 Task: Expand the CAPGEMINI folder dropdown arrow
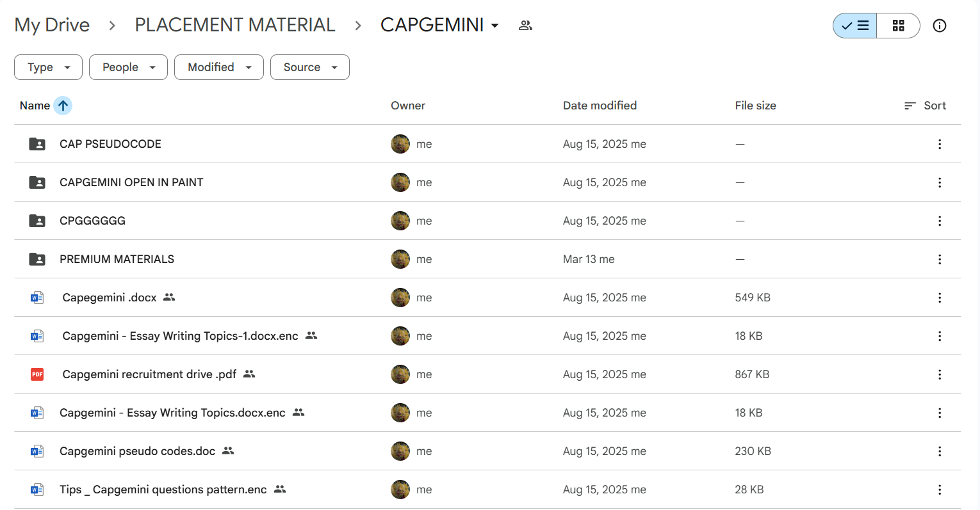click(494, 26)
